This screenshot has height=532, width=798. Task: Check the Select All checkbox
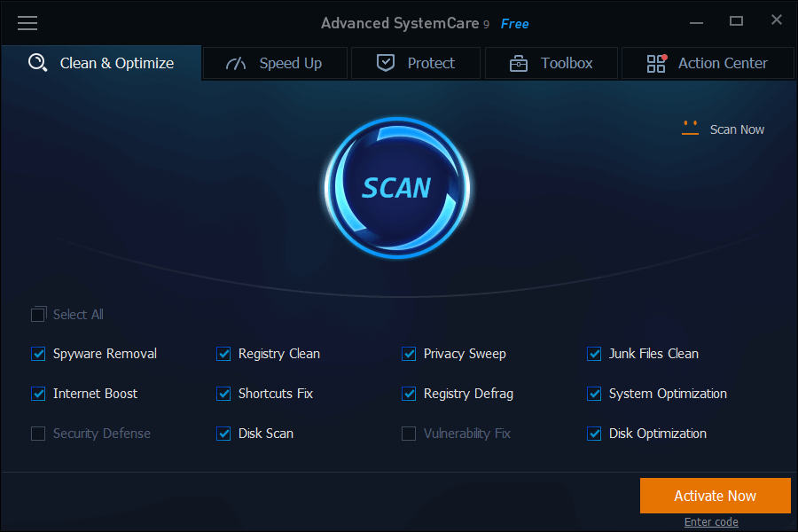tap(38, 314)
